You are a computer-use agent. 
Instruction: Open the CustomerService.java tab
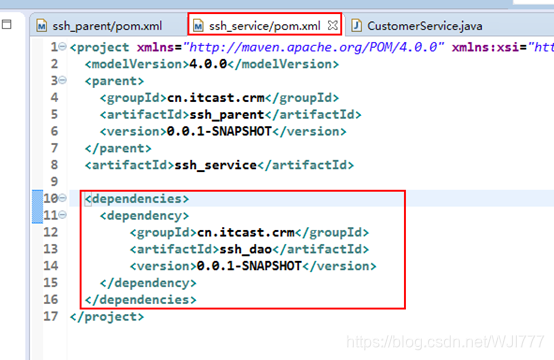coord(424,25)
